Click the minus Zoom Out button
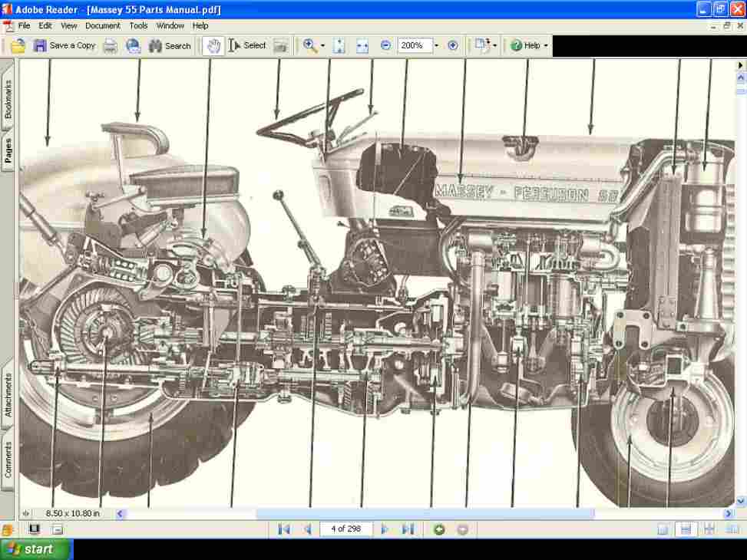Screen dimensions: 747x560 [386, 46]
